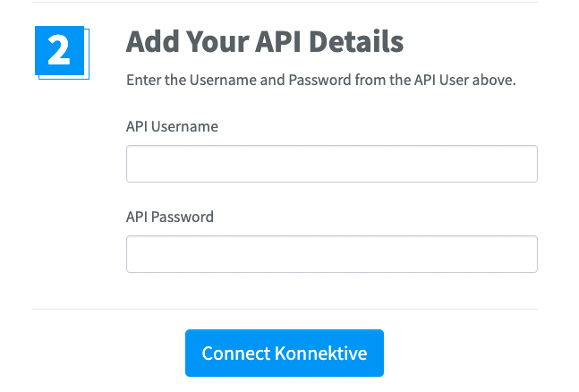Click the white numeral inside the step badge
Image resolution: width=579 pixels, height=392 pixels.
click(59, 51)
